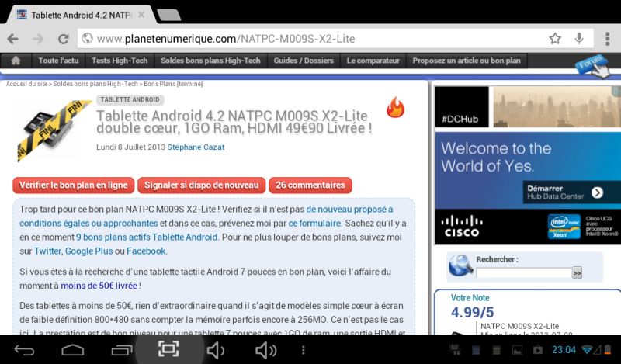This screenshot has width=621, height=364.
Task: Click Vérifier le bon plan en ligne
Action: click(x=74, y=185)
